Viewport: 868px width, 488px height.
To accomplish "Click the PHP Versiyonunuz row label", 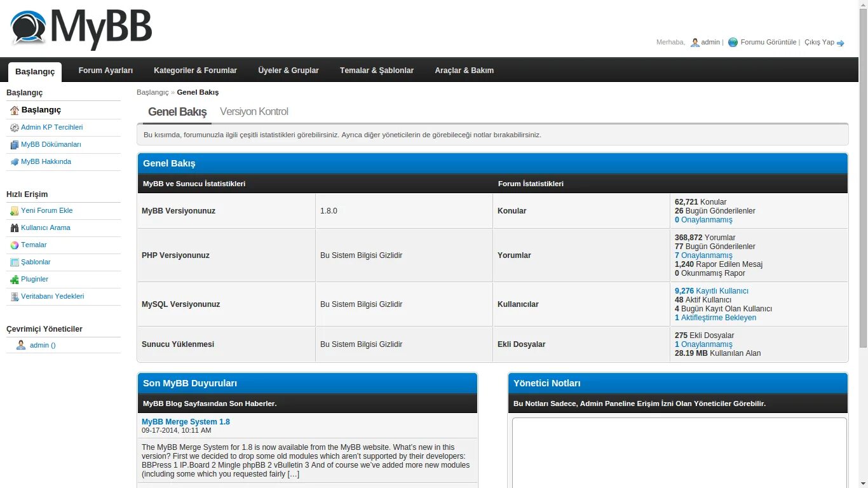I will [x=175, y=255].
